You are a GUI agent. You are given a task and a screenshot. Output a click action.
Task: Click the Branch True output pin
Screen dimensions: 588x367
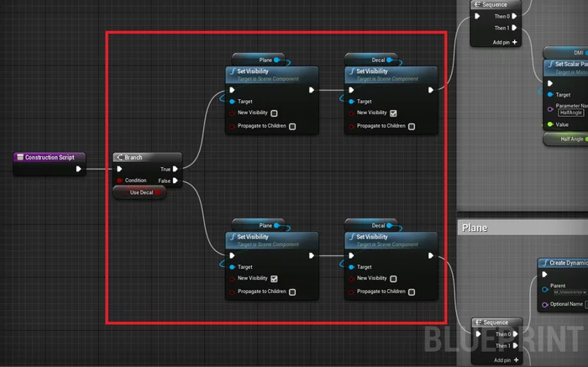pyautogui.click(x=175, y=169)
